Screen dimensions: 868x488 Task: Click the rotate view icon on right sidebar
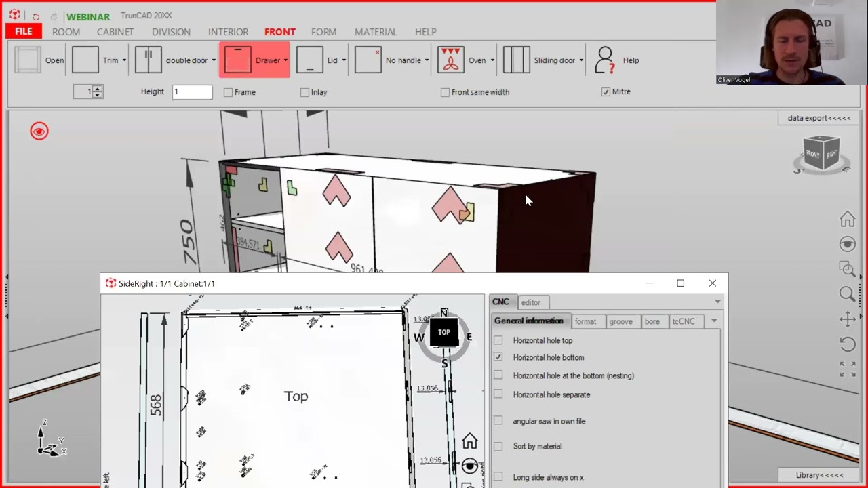pyautogui.click(x=848, y=344)
